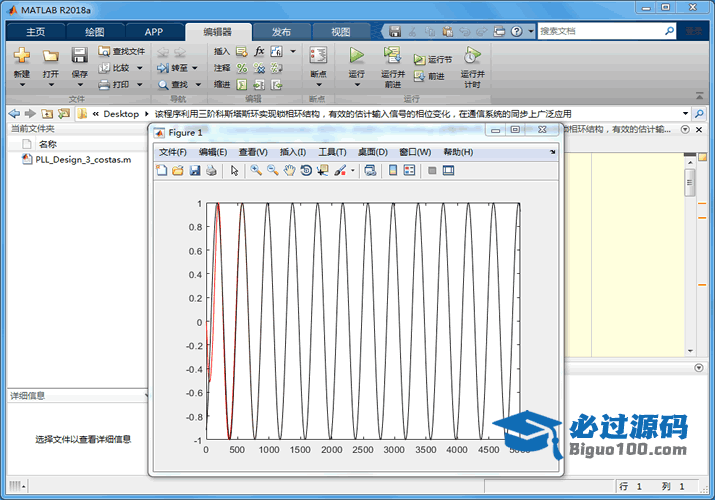Viewport: 715px width, 500px height.
Task: Open the 帮助(H) menu in Figure 1
Action: click(458, 152)
